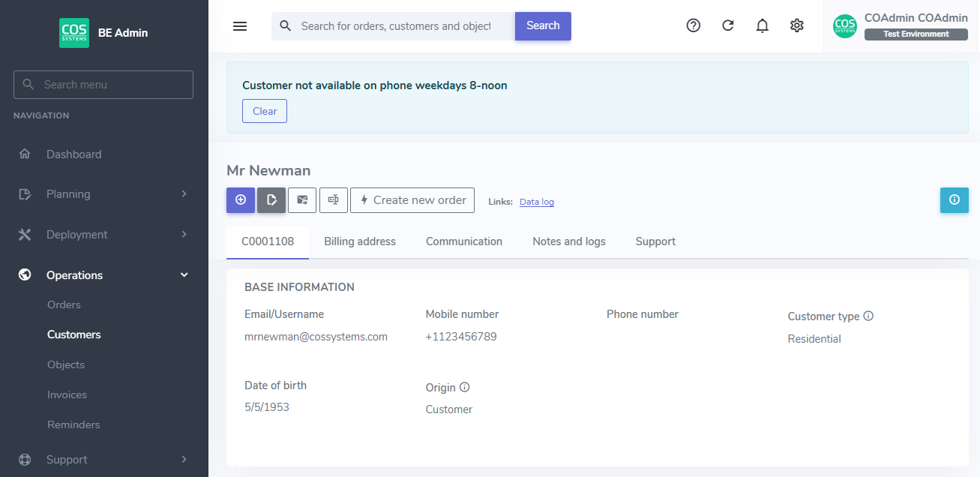Click the mobile number +1123456789
The height and width of the screenshot is (477, 980).
click(x=461, y=337)
